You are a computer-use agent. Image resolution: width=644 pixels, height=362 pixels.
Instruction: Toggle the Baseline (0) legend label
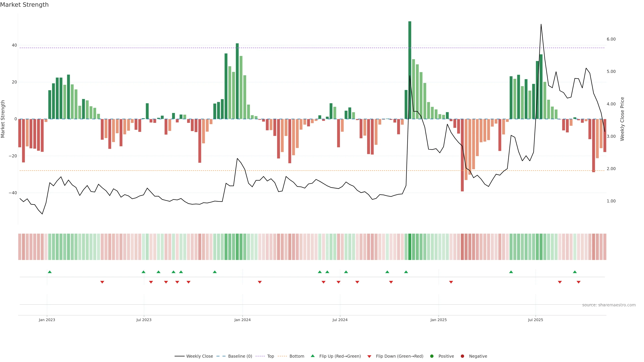click(x=240, y=356)
